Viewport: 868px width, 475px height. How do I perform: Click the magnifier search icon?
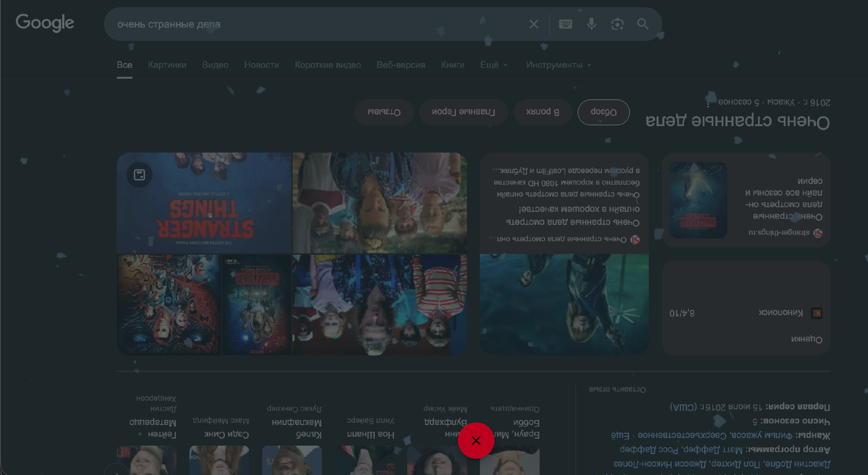(643, 24)
